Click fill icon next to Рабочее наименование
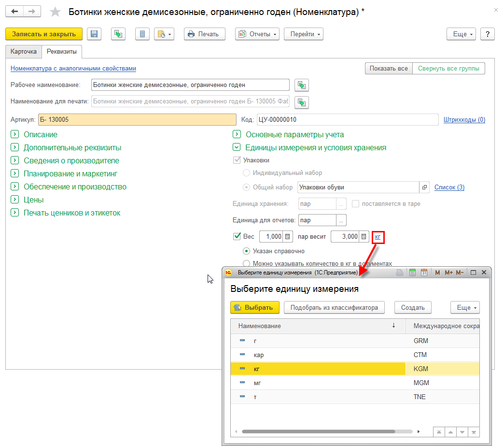Screen dimensions: 504x446 point(302,86)
